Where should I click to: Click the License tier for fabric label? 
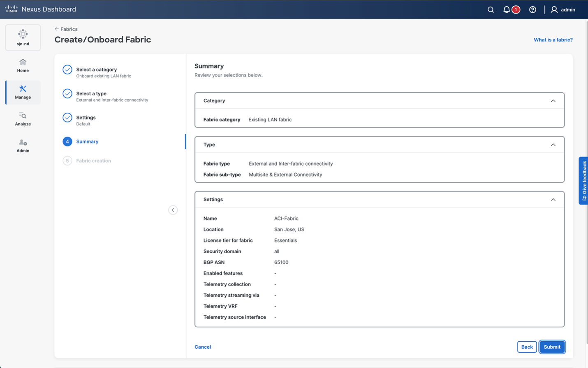[x=228, y=240]
